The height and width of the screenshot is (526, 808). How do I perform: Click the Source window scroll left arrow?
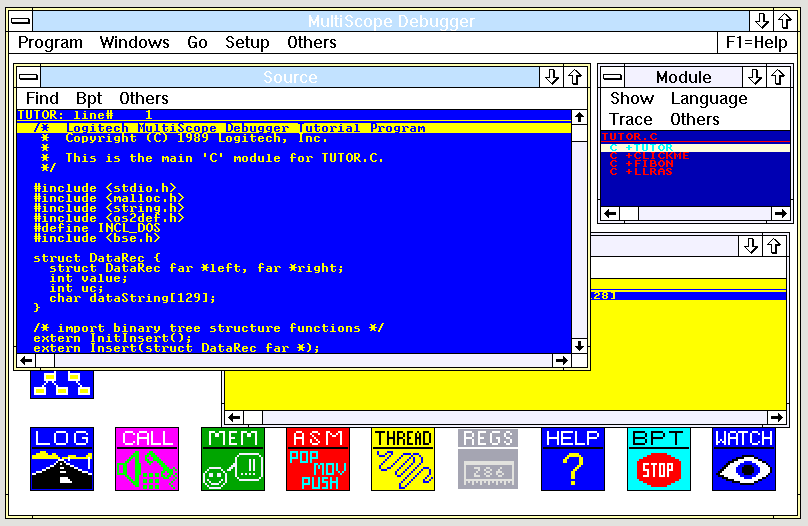coord(26,361)
